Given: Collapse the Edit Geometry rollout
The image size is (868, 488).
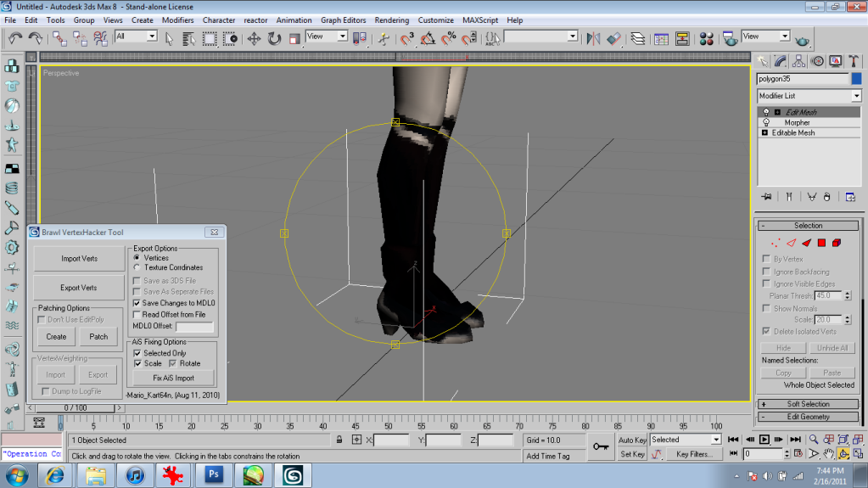Looking at the screenshot, I should pyautogui.click(x=809, y=417).
